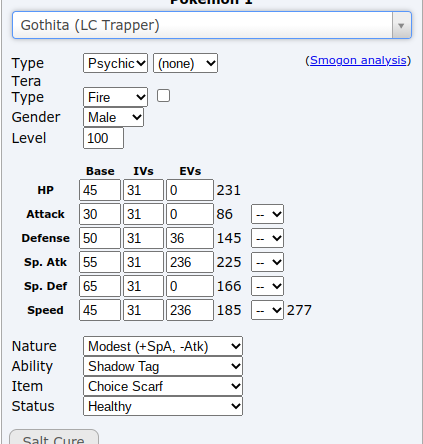The height and width of the screenshot is (444, 423).
Task: Select the Sp. Atk total value 225
Action: [x=229, y=262]
